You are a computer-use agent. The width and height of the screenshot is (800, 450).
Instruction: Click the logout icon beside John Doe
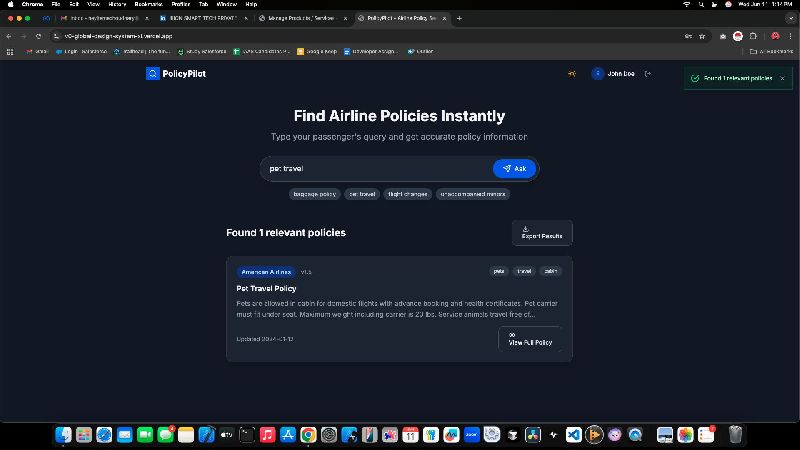click(x=648, y=73)
